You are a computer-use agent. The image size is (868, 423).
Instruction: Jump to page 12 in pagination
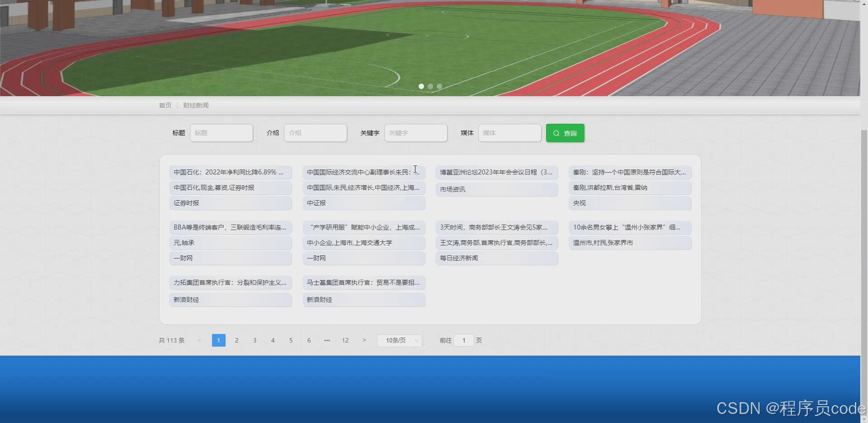click(345, 340)
